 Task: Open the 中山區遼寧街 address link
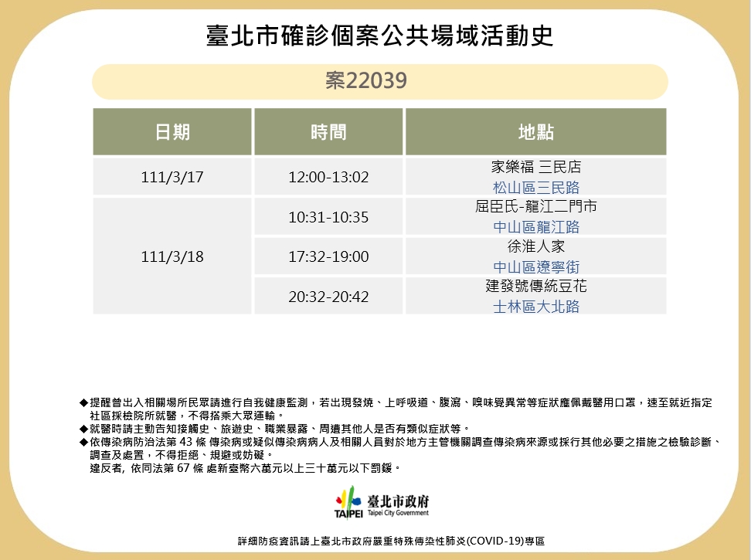point(535,266)
